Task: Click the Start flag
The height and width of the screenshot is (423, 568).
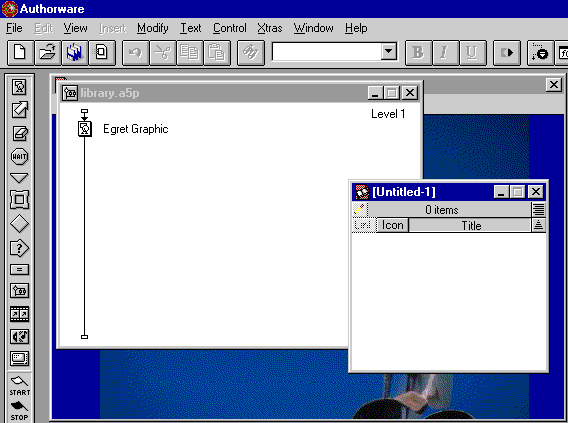Action: point(19,386)
